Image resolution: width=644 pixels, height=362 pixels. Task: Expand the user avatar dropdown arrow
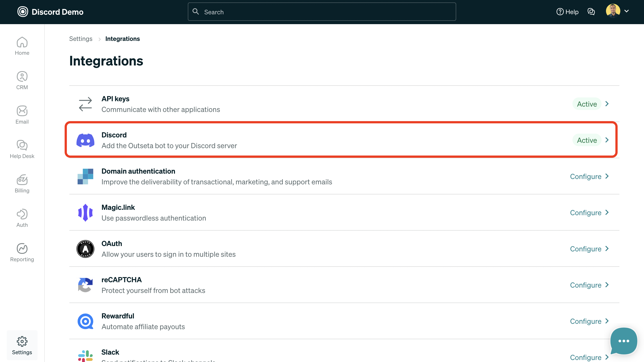pos(627,11)
